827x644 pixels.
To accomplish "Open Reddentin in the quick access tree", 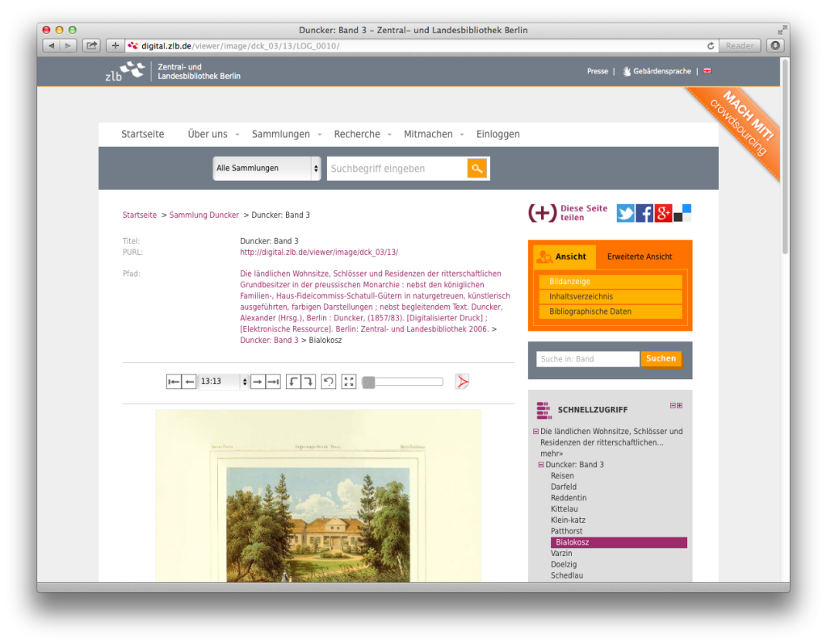I will tap(569, 498).
